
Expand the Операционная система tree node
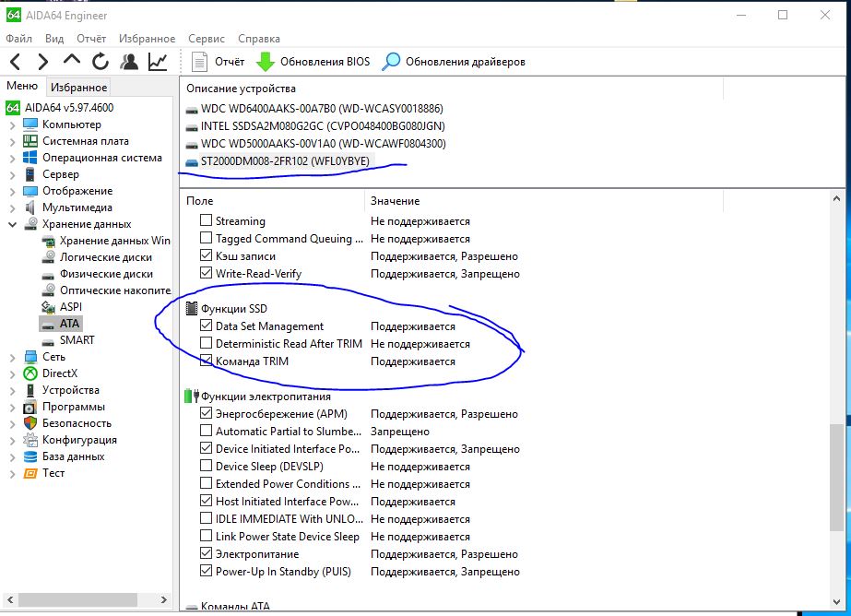pyautogui.click(x=12, y=159)
